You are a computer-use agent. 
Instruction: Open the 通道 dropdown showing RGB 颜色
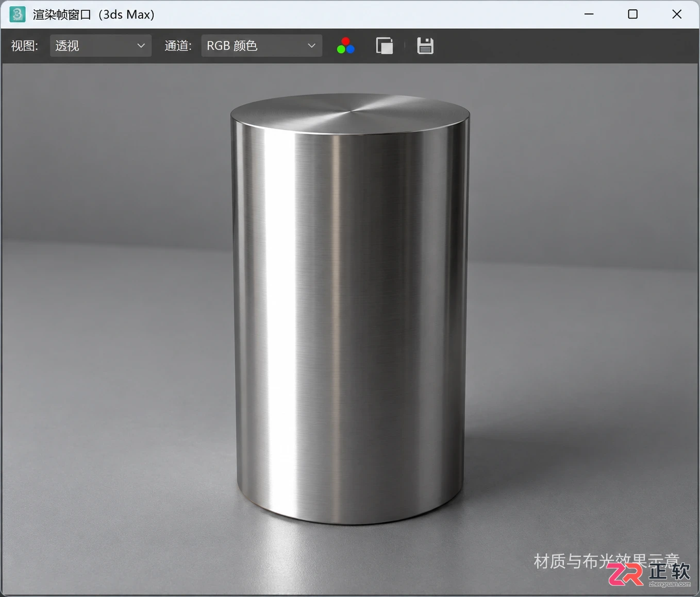pyautogui.click(x=261, y=46)
